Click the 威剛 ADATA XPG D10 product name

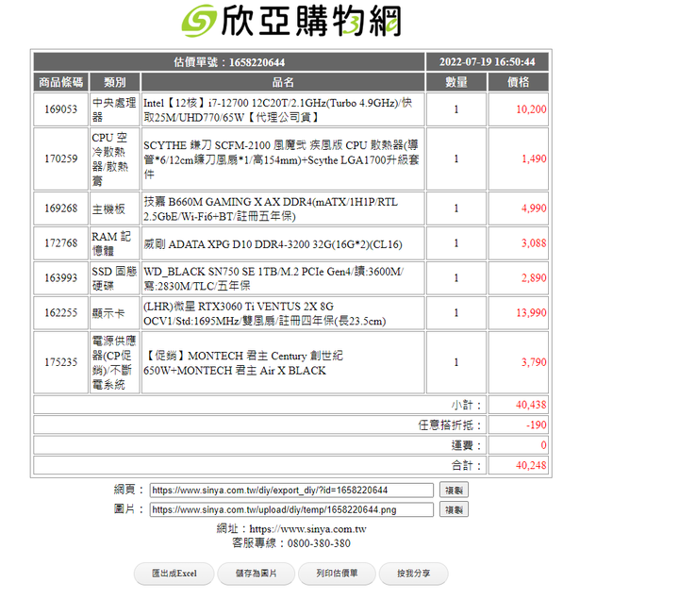click(273, 244)
